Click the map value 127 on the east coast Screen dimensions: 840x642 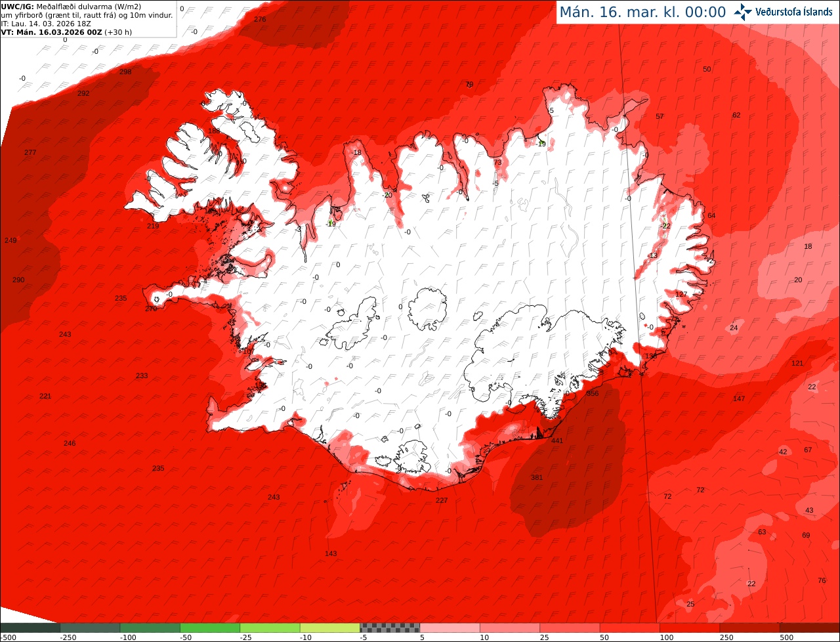pos(681,294)
